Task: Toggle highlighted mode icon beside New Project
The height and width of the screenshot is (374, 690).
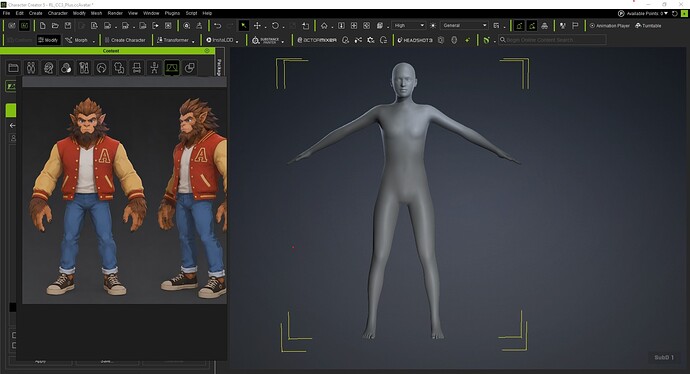Action: click(25, 26)
